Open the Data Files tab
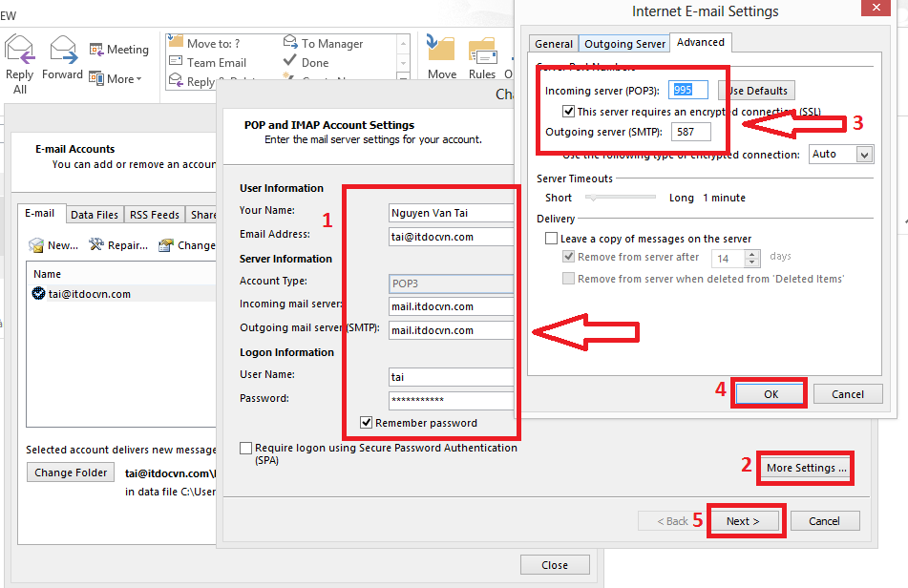Image resolution: width=908 pixels, height=588 pixels. [x=95, y=215]
